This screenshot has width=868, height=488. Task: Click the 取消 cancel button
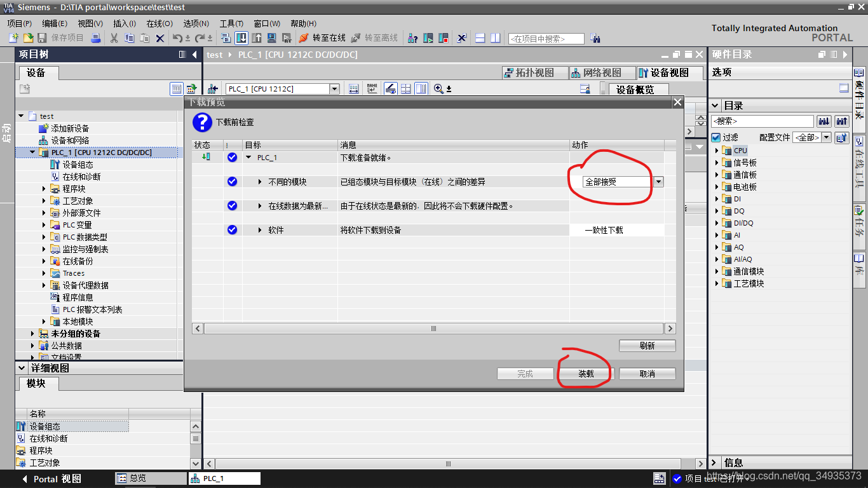coord(648,374)
